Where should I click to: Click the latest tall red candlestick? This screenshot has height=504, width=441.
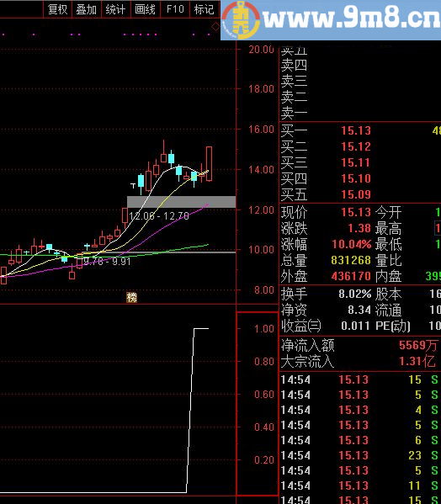pos(209,163)
